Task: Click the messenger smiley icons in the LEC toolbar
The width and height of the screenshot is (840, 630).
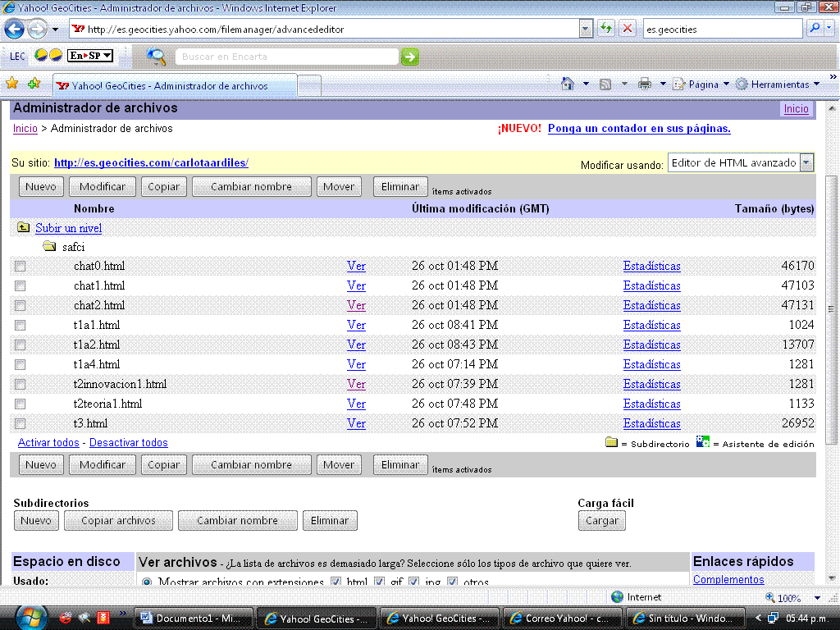Action: coord(48,55)
